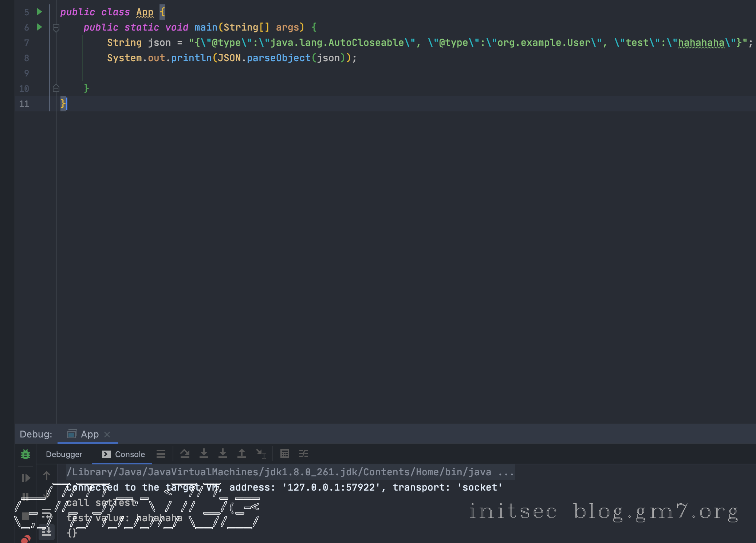Collapse the main method fold marker on line 6

pos(56,28)
